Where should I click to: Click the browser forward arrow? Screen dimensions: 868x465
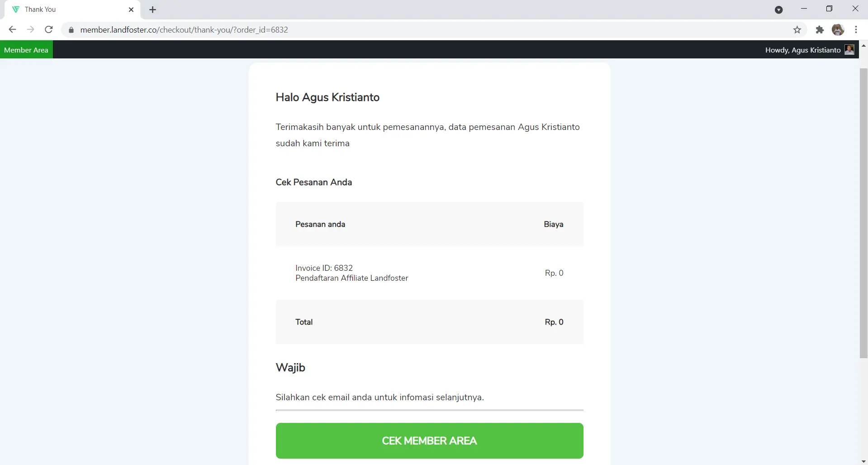30,30
